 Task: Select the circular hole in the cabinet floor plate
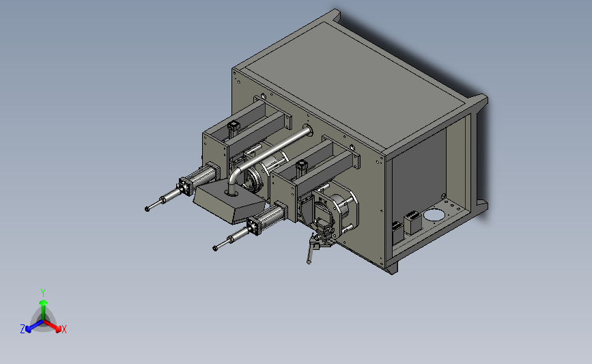point(434,215)
